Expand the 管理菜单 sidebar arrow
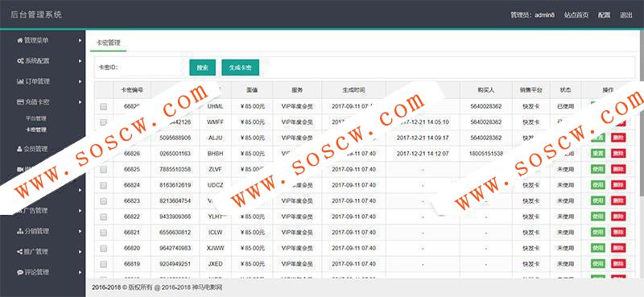 click(80, 40)
